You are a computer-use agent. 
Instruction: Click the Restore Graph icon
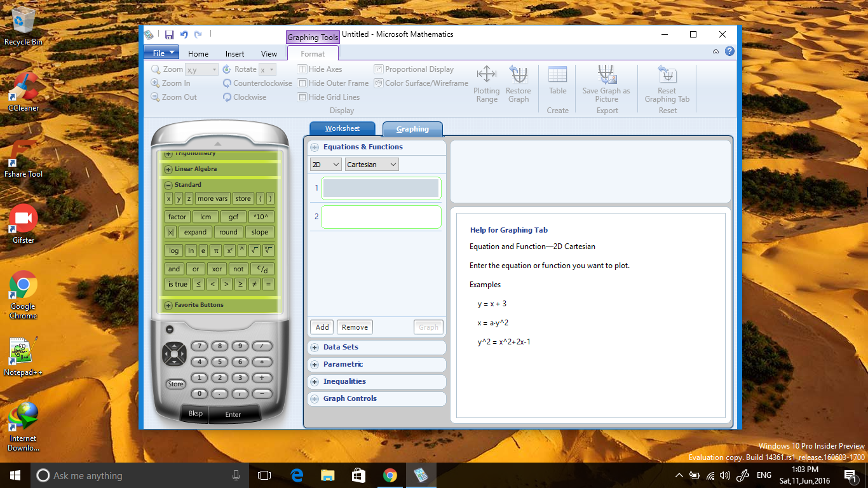519,74
